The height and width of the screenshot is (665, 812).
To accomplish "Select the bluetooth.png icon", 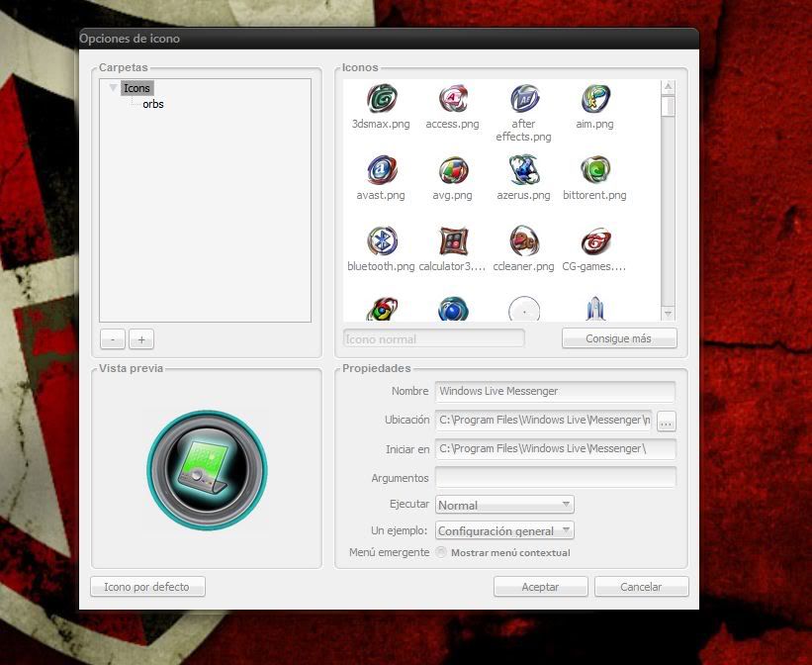I will [x=382, y=241].
